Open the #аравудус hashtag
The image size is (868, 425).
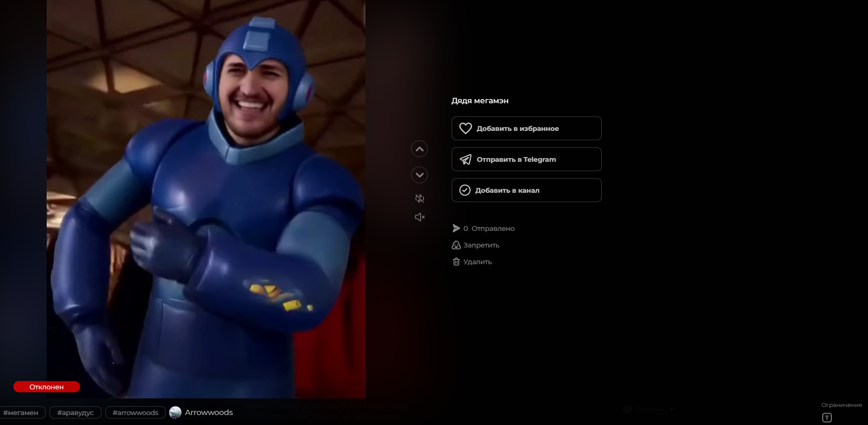75,413
